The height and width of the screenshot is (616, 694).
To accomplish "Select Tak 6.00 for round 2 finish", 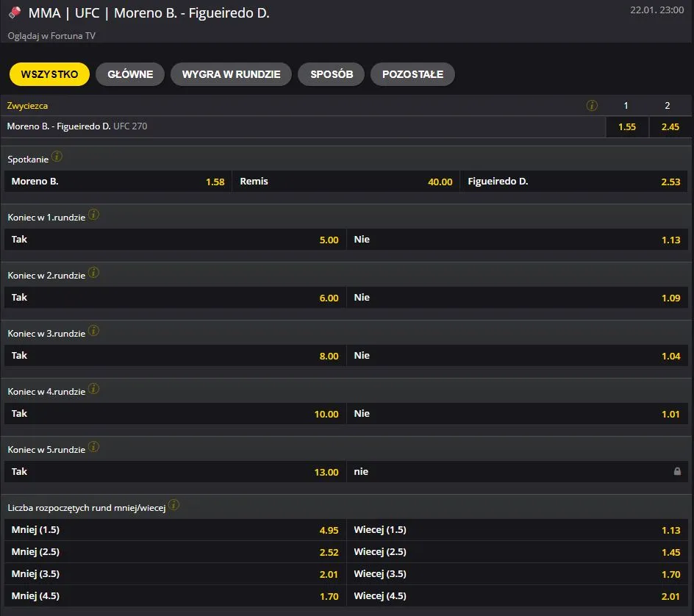I will tap(175, 298).
